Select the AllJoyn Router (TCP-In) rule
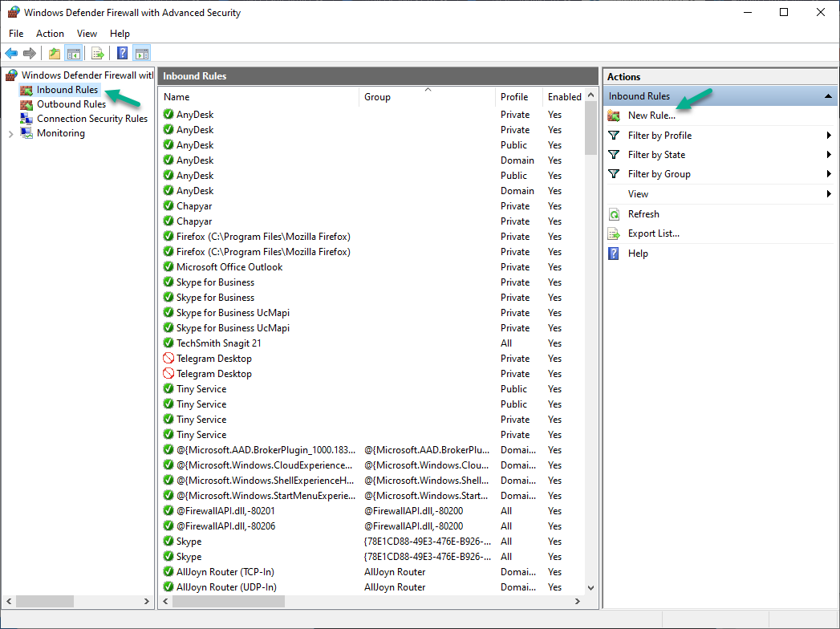The height and width of the screenshot is (629, 840). pos(371,572)
